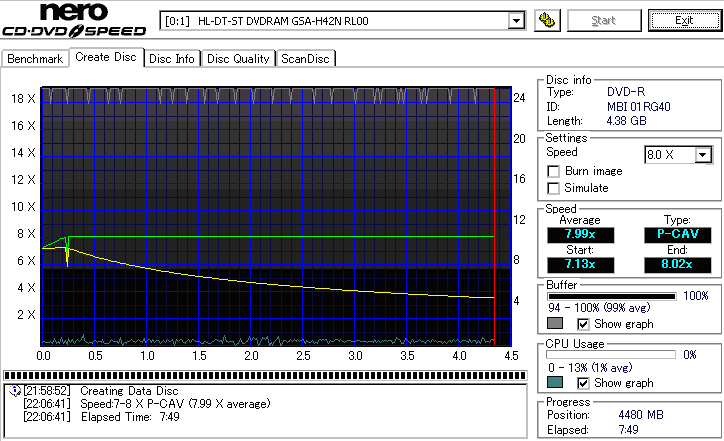724x441 pixels.
Task: Toggle Show graph under Buffer
Action: (x=584, y=324)
